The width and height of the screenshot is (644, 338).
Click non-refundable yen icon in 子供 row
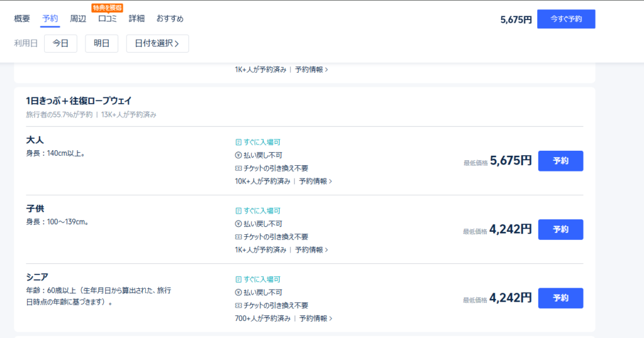(x=238, y=224)
